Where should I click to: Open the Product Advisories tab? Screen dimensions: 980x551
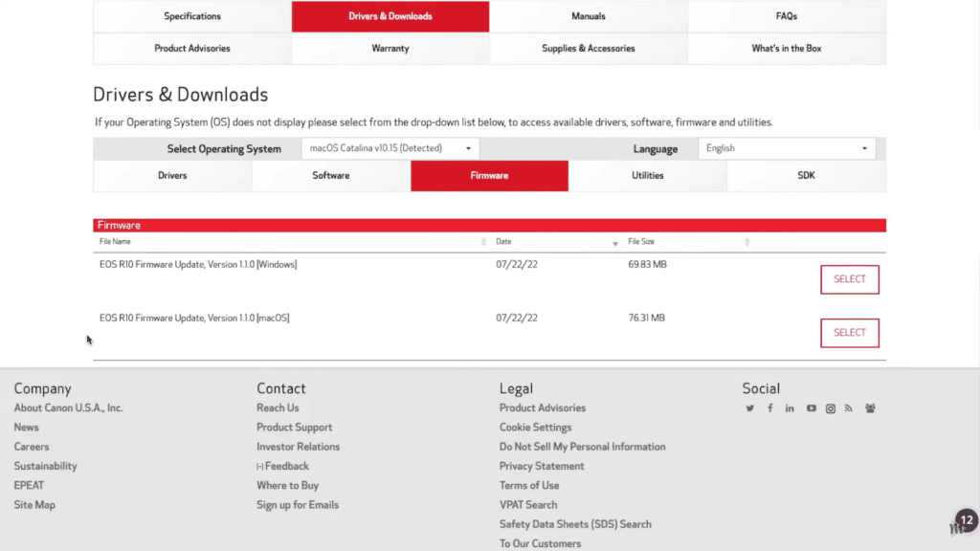click(192, 48)
